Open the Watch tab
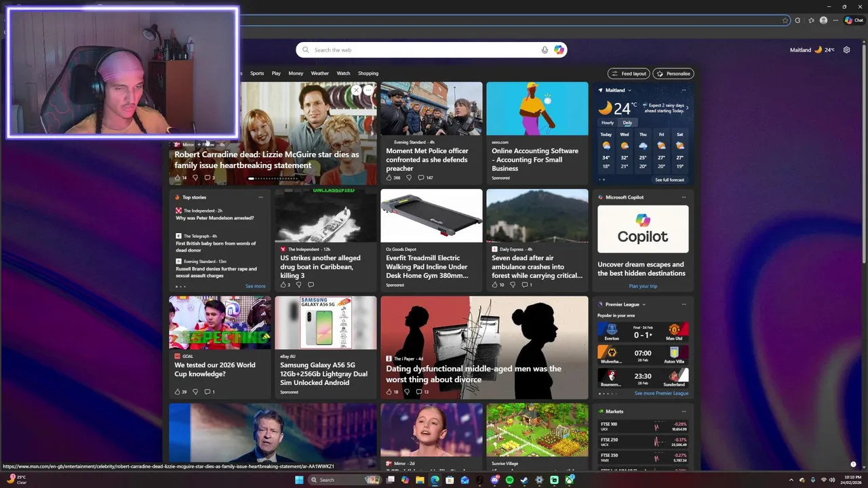 pyautogui.click(x=344, y=73)
